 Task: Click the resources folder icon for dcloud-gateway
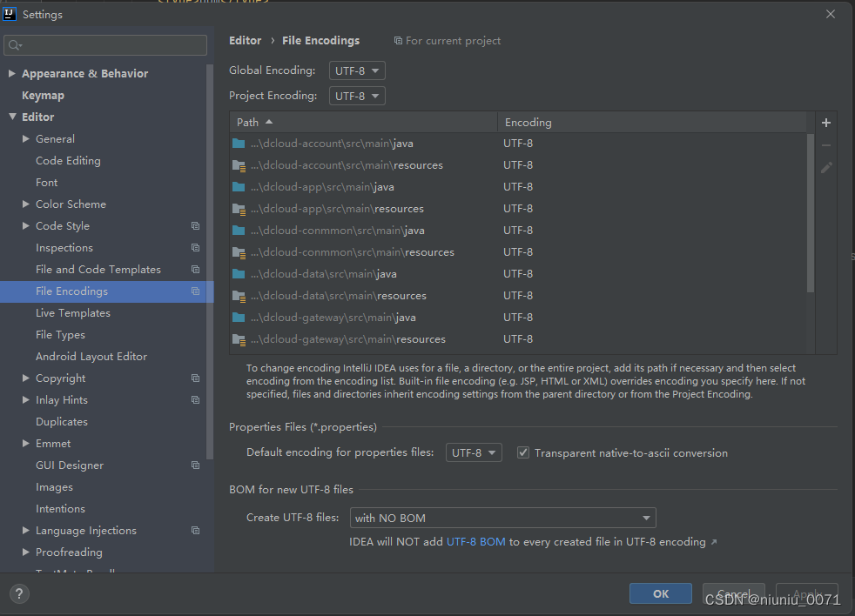pyautogui.click(x=239, y=339)
